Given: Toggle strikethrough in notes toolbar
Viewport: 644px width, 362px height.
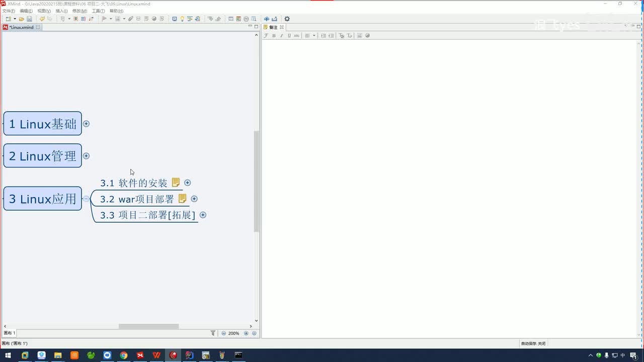Looking at the screenshot, I should click(x=296, y=36).
